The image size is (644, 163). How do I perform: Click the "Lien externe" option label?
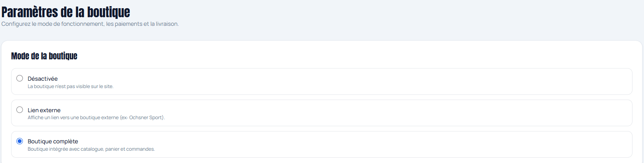(x=44, y=110)
